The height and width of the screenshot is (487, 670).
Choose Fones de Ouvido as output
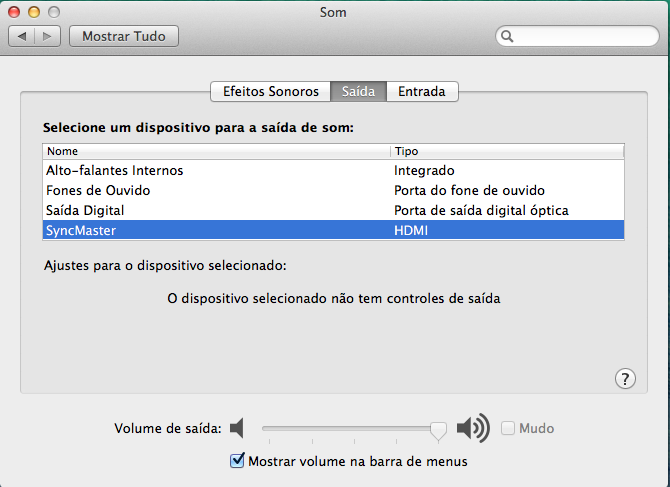point(98,190)
